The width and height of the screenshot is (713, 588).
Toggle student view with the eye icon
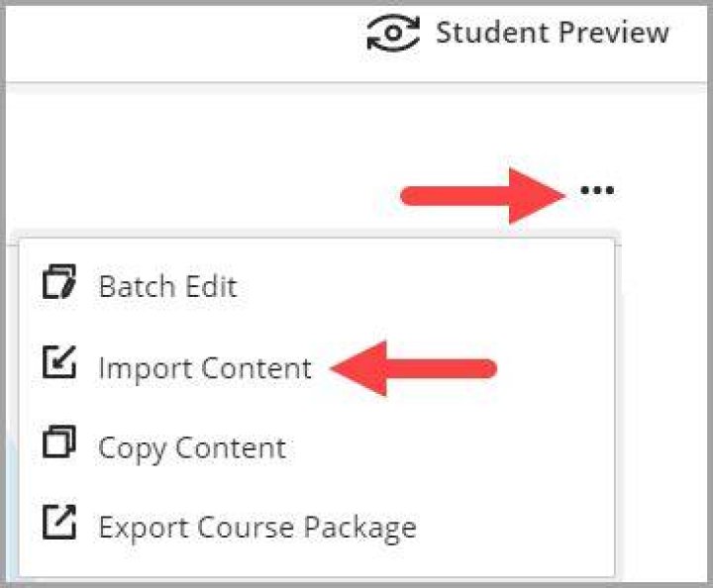coord(393,33)
